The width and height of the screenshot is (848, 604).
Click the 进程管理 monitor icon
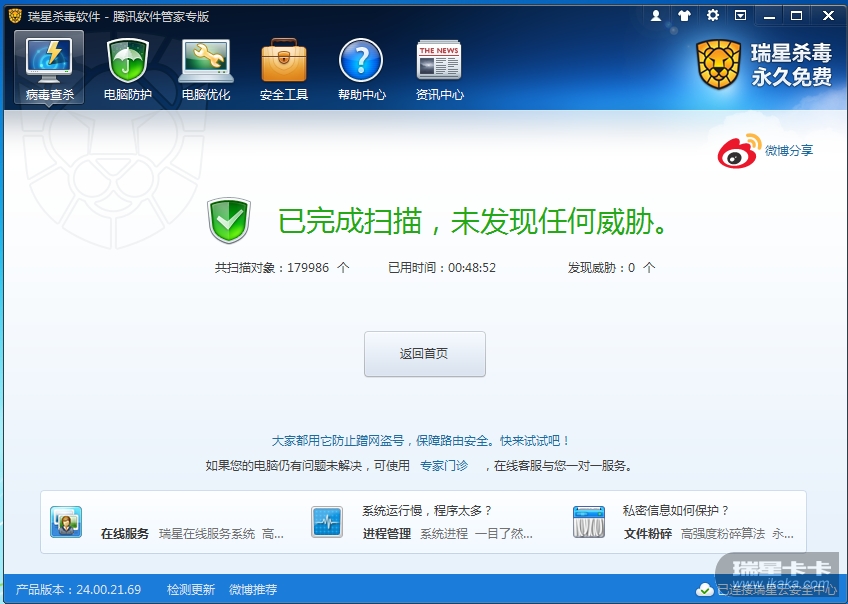click(327, 522)
